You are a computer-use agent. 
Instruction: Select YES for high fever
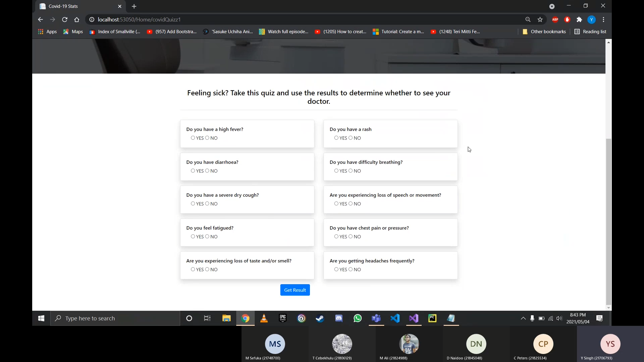193,138
